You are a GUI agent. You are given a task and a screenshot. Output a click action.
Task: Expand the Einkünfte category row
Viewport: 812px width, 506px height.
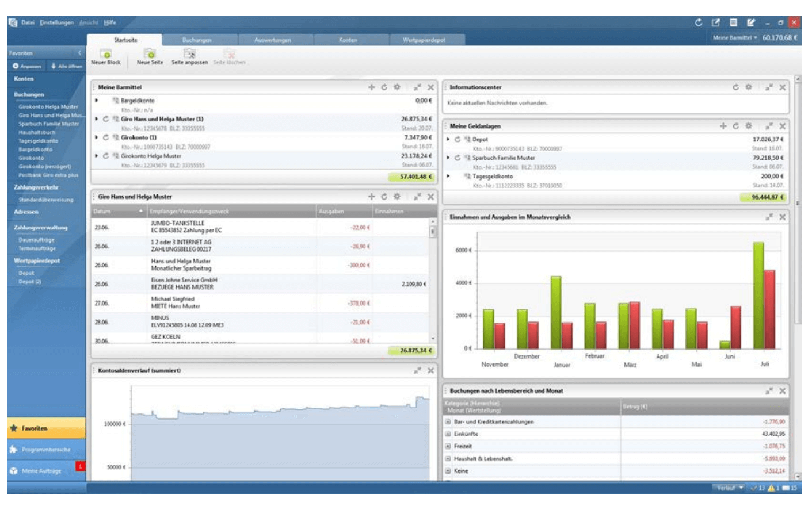[448, 434]
